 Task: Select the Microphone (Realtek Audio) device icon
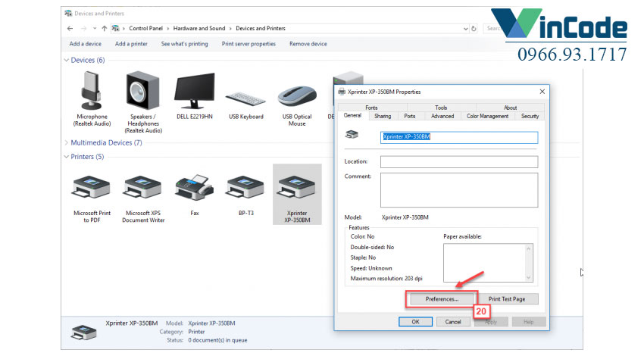tap(92, 91)
